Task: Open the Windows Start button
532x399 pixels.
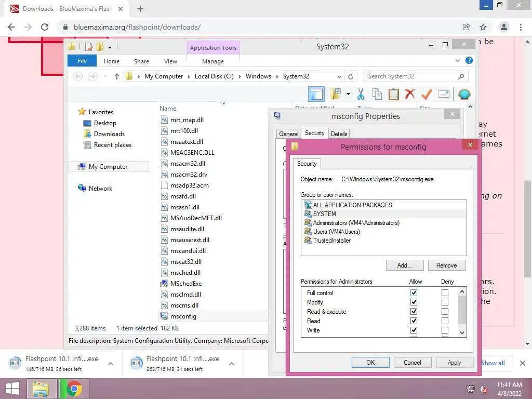Action: [x=12, y=389]
